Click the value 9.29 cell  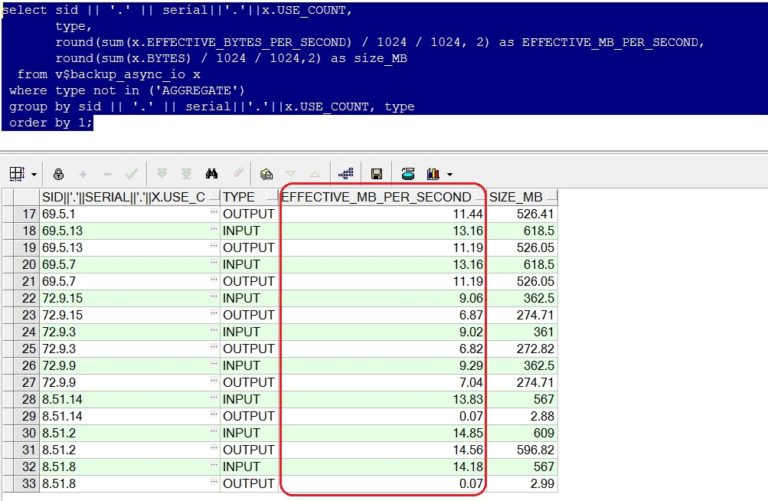coord(383,365)
